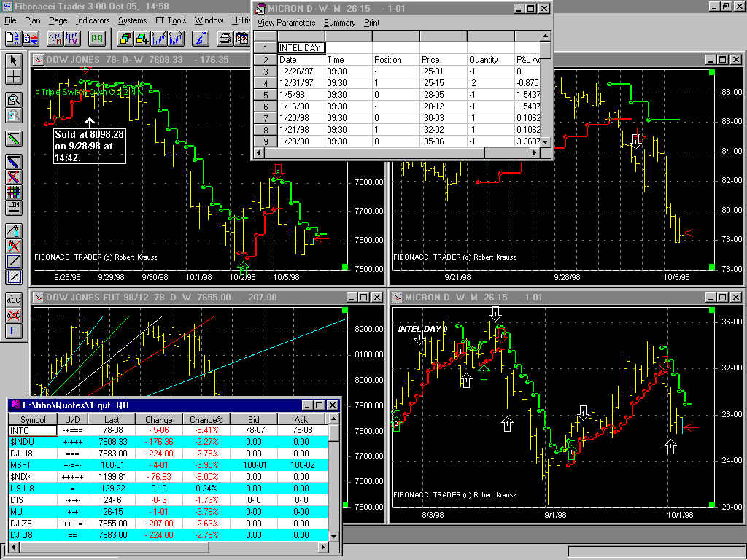Click Summary in MICRON report window
The image size is (747, 560).
click(340, 23)
